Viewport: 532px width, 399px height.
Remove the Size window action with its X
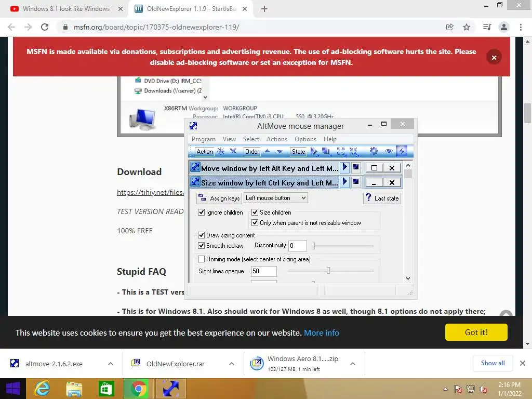pyautogui.click(x=392, y=182)
